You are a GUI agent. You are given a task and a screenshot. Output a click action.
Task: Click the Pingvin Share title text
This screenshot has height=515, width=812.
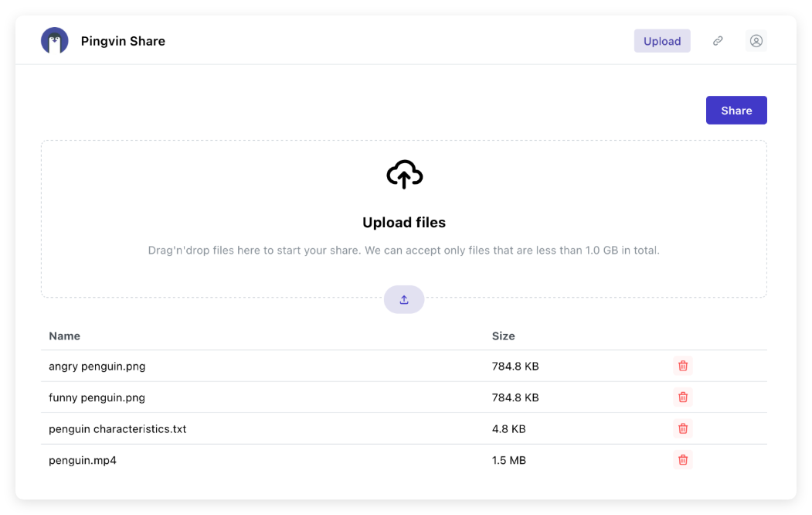(x=123, y=41)
